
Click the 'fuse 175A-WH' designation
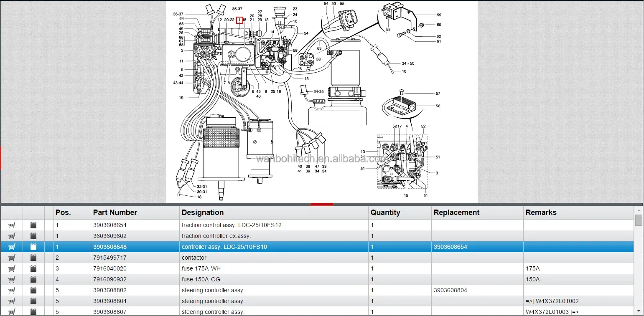[201, 268]
